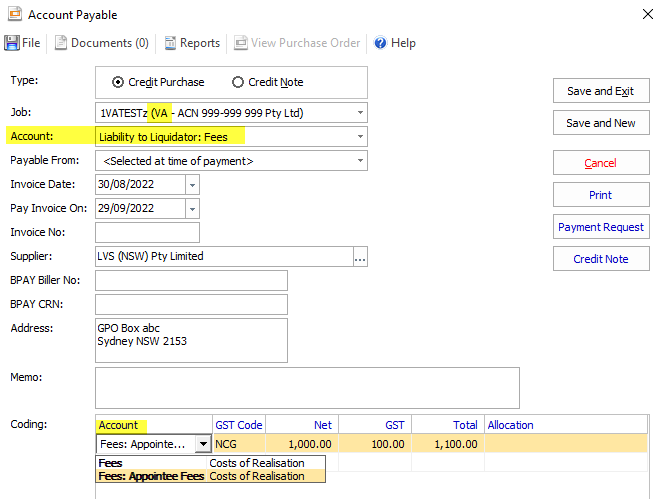Screen dimensions: 654x499
Task: Select the Credit Note radio option
Action: (238, 82)
